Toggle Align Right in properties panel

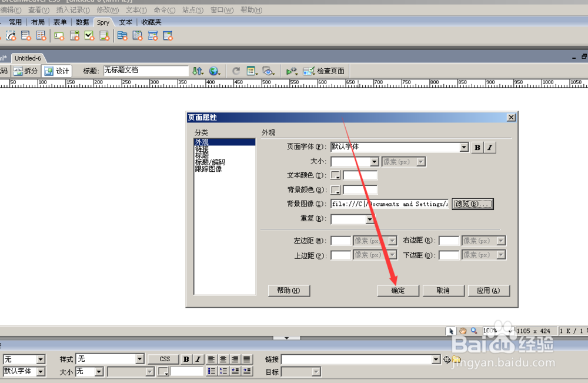[x=235, y=359]
